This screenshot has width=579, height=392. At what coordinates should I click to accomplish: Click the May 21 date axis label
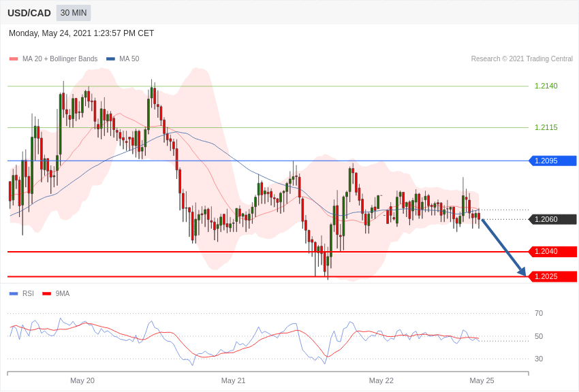coord(234,380)
